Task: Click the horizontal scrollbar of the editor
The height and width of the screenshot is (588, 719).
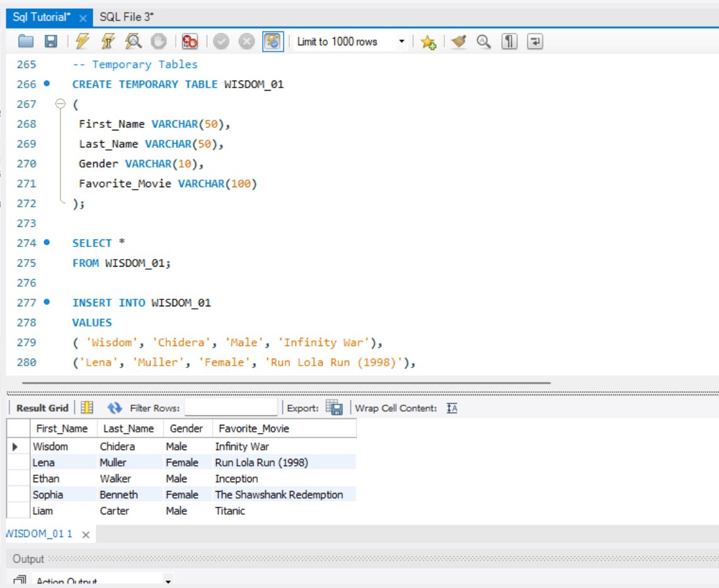Action: (x=285, y=383)
